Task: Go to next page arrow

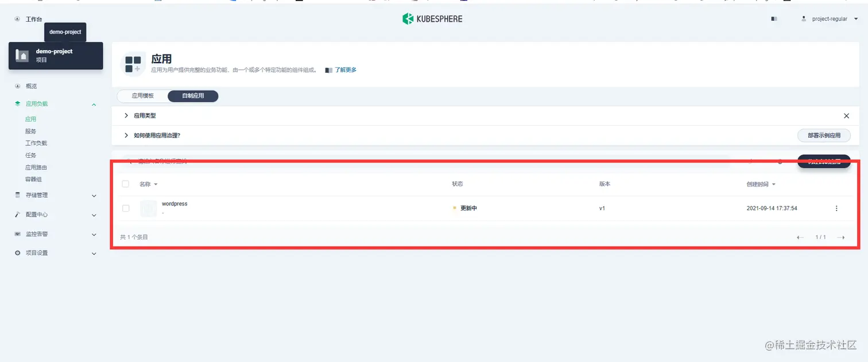Action: click(840, 237)
